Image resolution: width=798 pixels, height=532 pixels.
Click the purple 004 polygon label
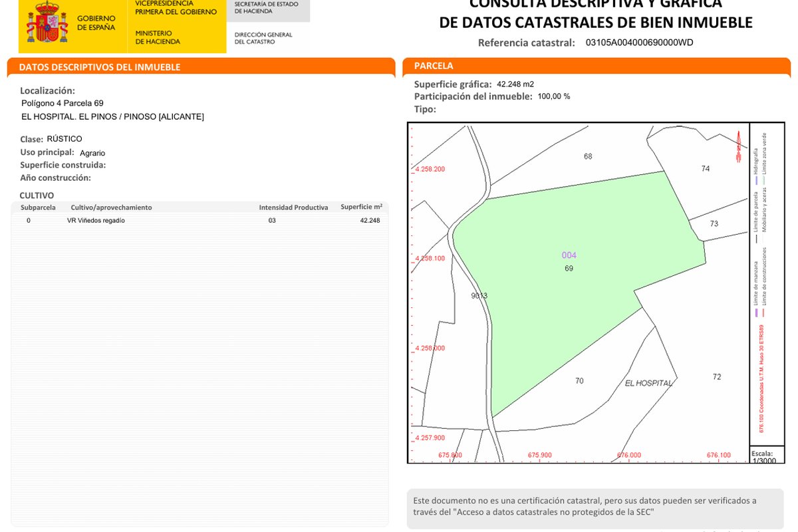569,255
